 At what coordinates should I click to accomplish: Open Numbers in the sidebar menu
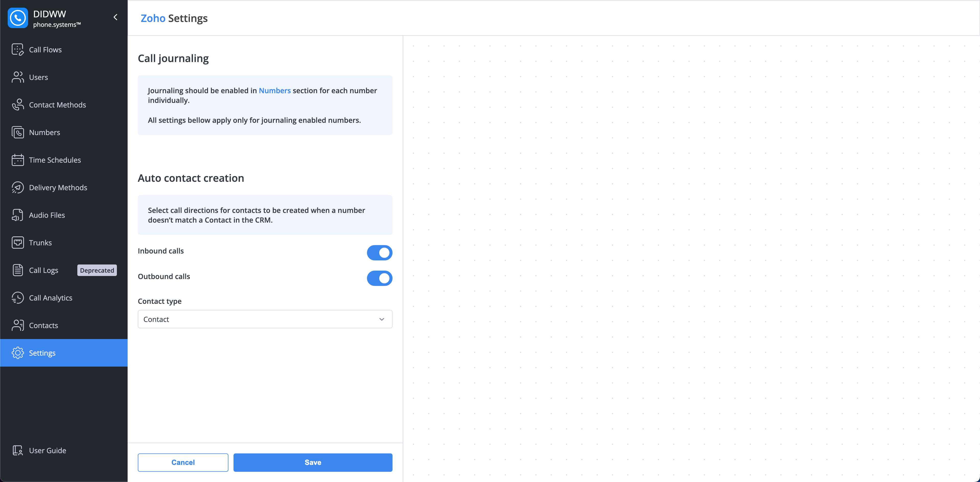[44, 132]
